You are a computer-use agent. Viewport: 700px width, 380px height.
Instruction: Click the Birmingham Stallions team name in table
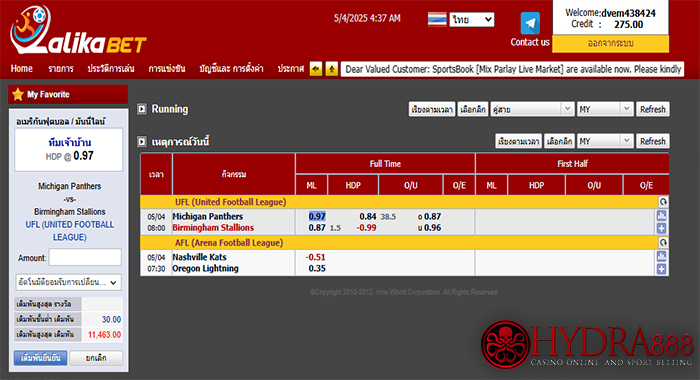point(213,228)
